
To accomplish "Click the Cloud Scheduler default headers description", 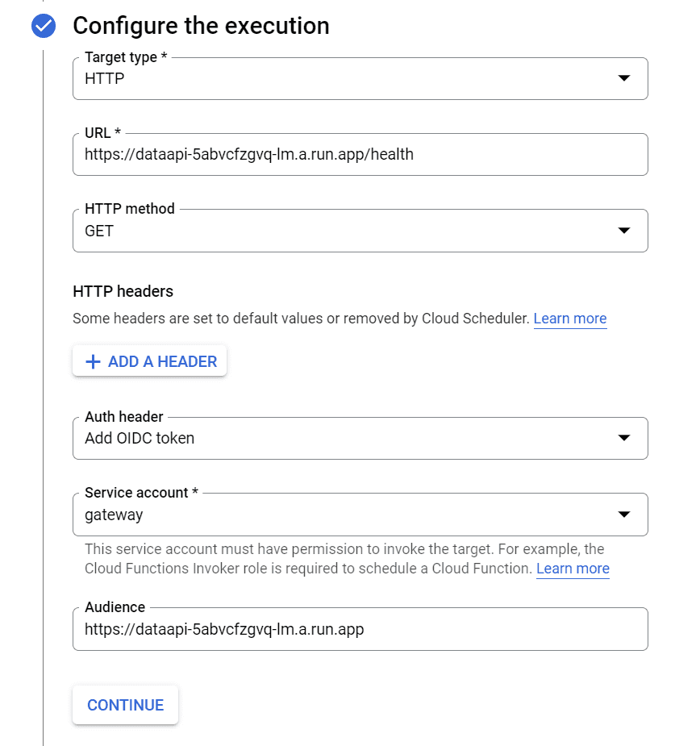I will pos(300,319).
